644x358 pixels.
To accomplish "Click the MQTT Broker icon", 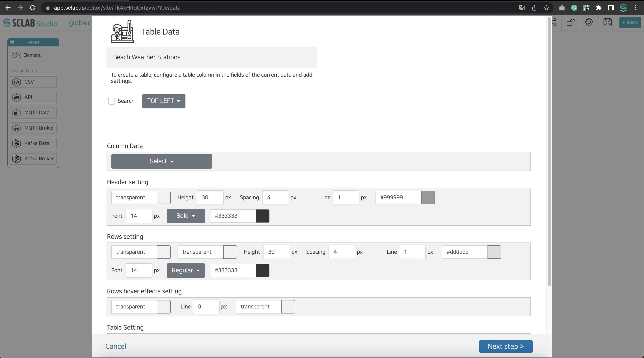I will coord(17,127).
